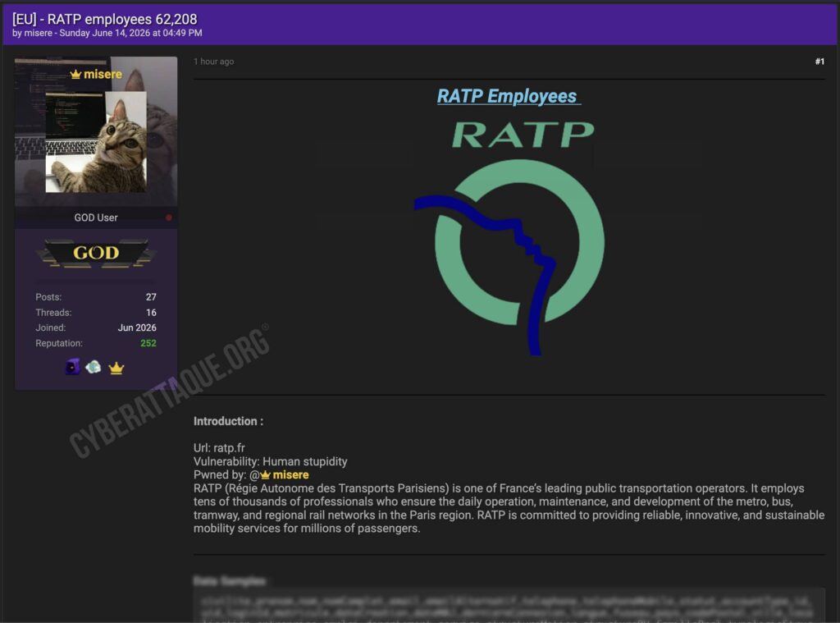Click the purple cube award icon

pos(72,367)
